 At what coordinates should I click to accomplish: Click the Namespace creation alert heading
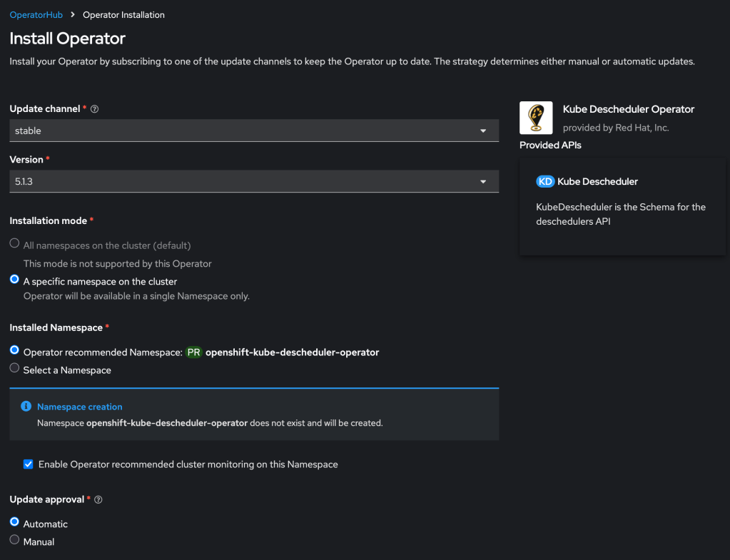[x=80, y=407]
